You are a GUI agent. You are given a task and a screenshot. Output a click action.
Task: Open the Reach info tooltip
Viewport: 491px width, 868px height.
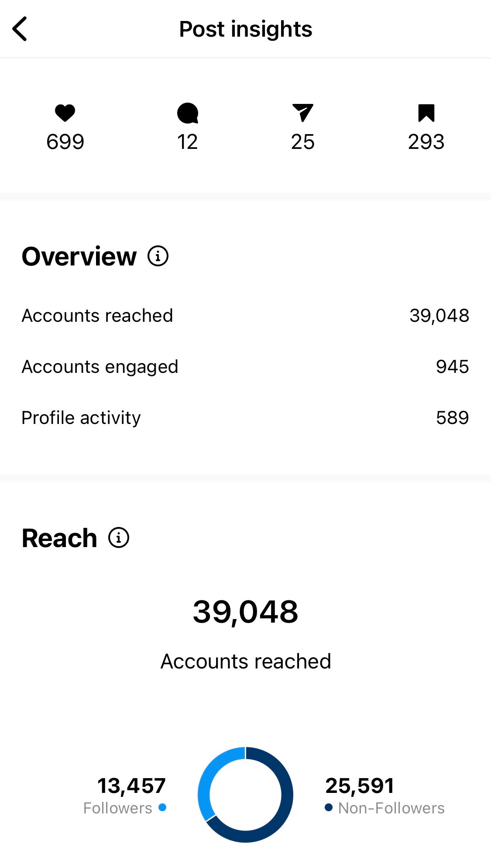point(118,538)
